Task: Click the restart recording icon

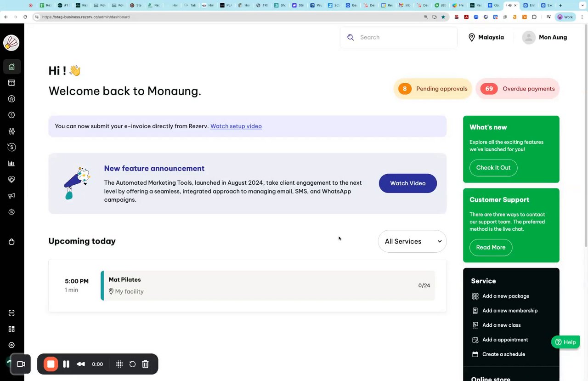Action: (132, 364)
